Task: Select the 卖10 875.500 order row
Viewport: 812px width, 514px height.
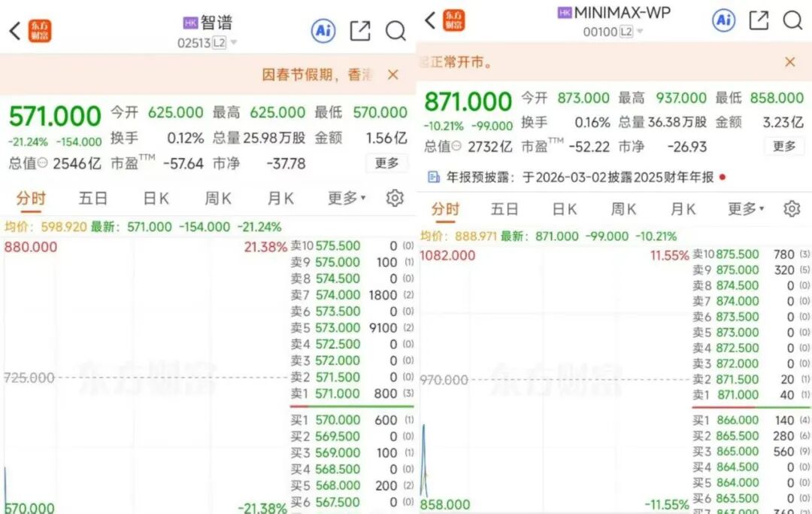Action: 751,254
